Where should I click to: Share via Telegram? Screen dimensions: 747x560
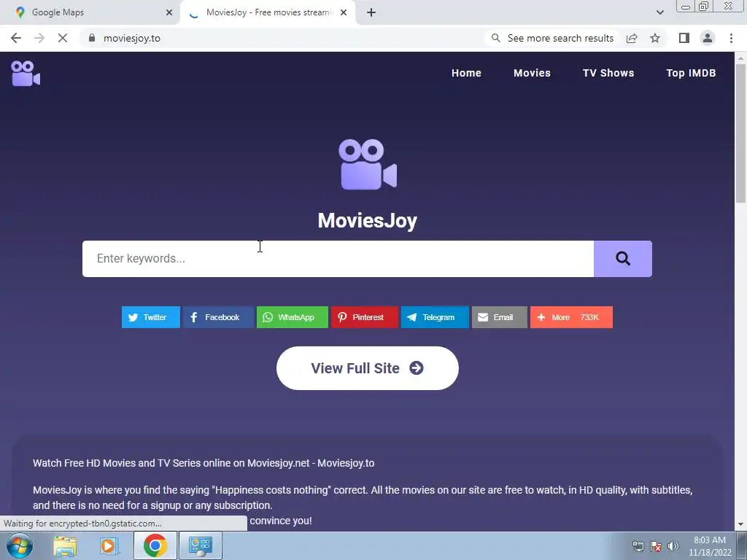(435, 317)
